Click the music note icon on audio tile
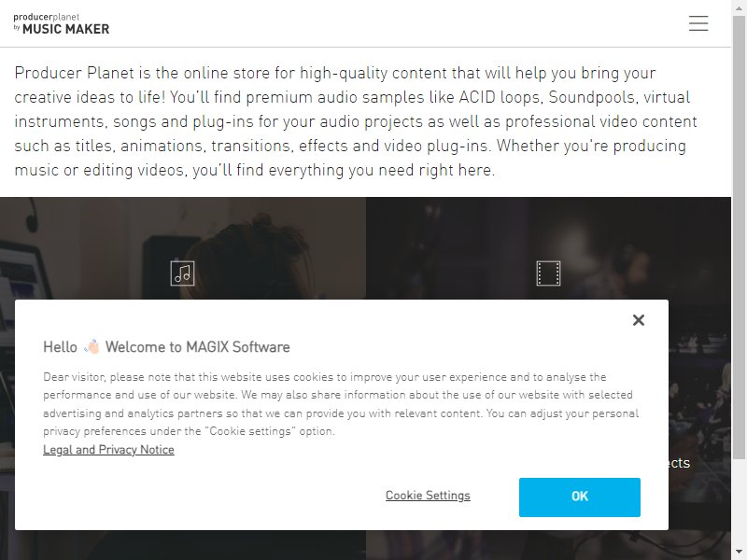 click(182, 273)
